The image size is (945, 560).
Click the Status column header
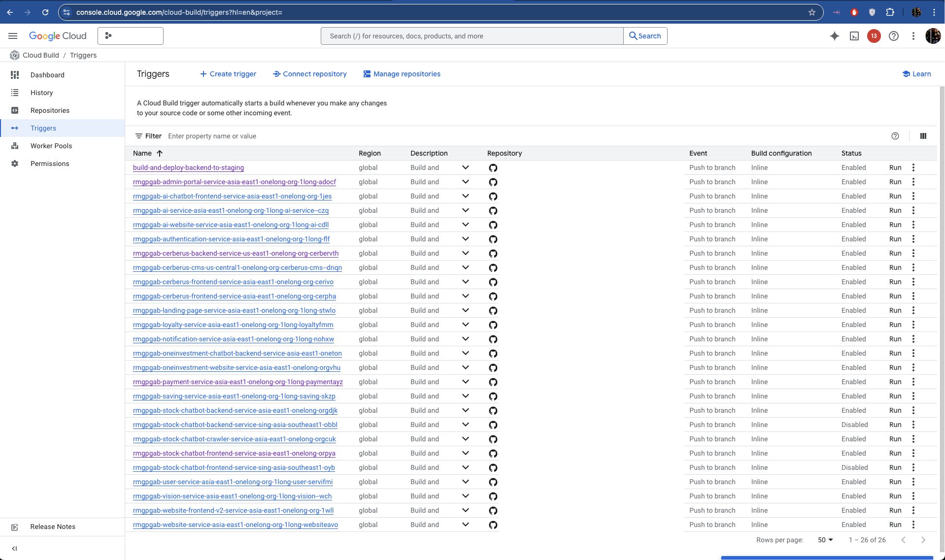[x=851, y=153]
